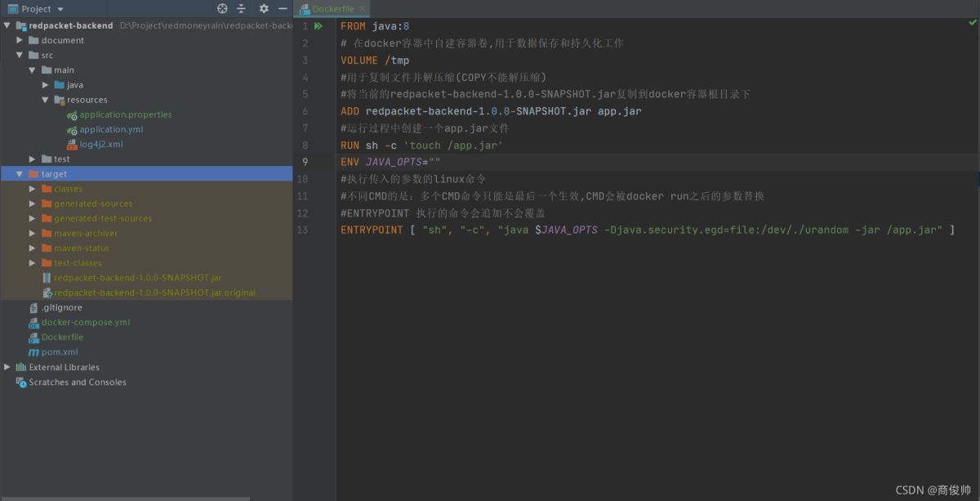Click the collapse all icon in Project panel
Screen dimensions: 980x501
(242, 9)
